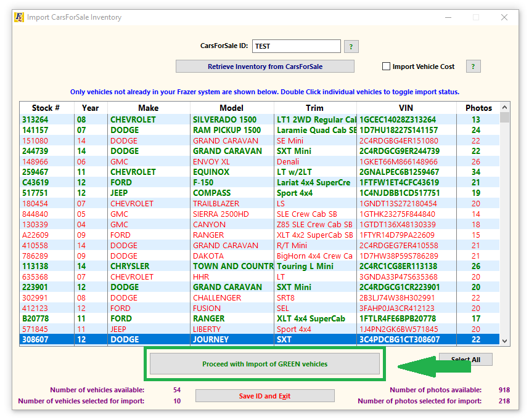Image resolution: width=529 pixels, height=420 pixels.
Task: Click the CarsForSale ID input field
Action: (x=296, y=46)
